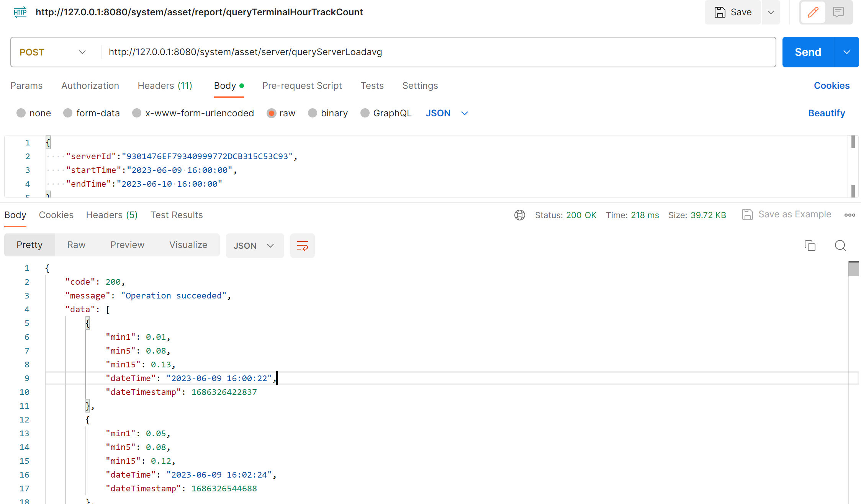
Task: Select the form-data radio button
Action: [x=68, y=113]
